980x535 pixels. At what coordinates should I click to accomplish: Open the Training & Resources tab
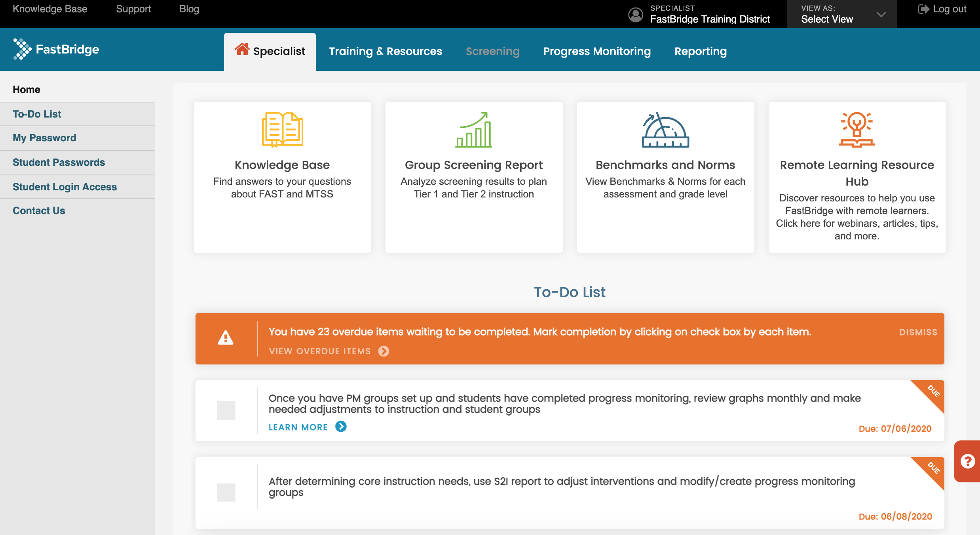click(x=386, y=51)
